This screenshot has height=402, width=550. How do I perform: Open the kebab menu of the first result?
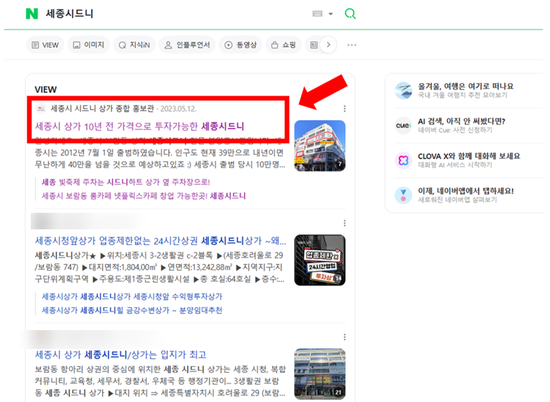click(x=344, y=109)
